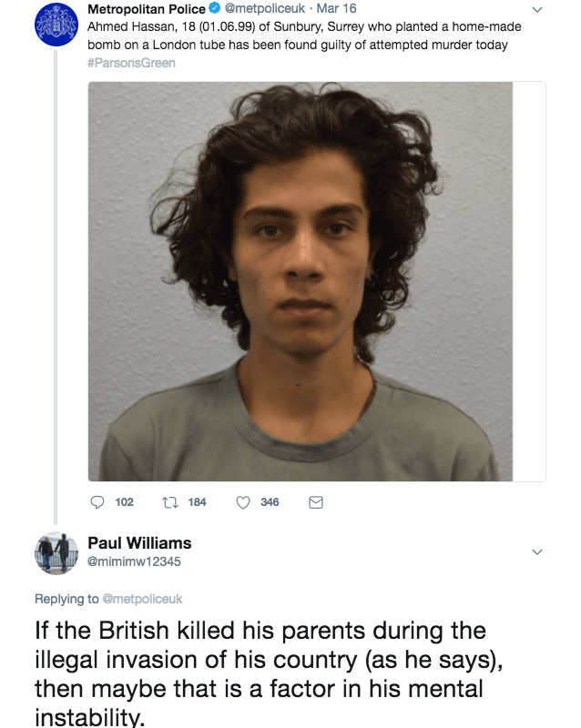Click the reply speech bubble icon
Viewport: 581px width, 728px height.
[97, 502]
